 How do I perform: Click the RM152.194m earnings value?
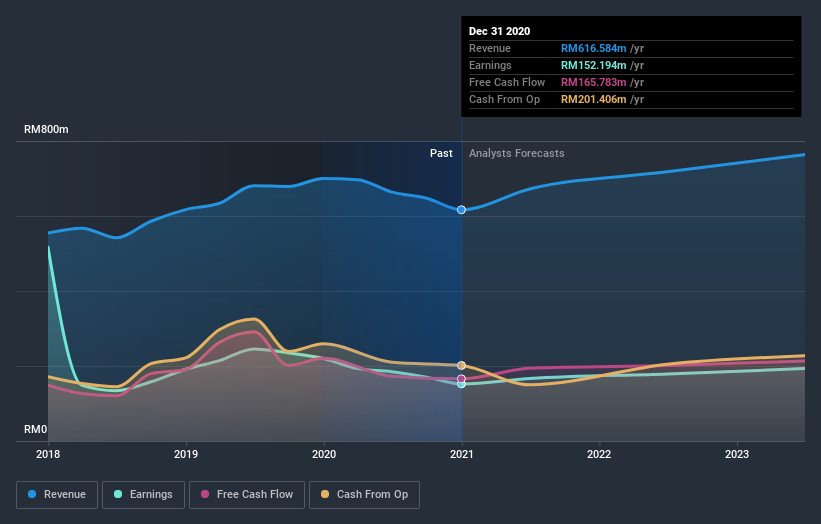[x=594, y=65]
